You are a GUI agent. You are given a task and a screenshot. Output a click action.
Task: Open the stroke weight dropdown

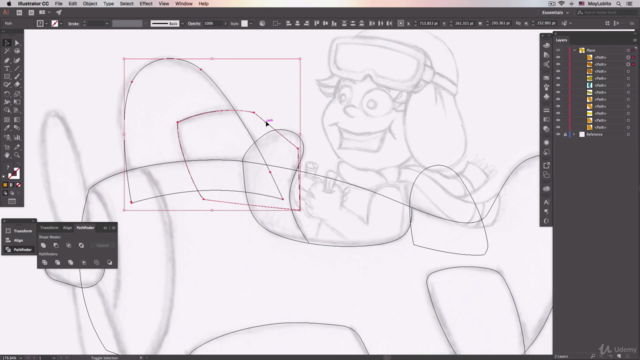[x=107, y=24]
